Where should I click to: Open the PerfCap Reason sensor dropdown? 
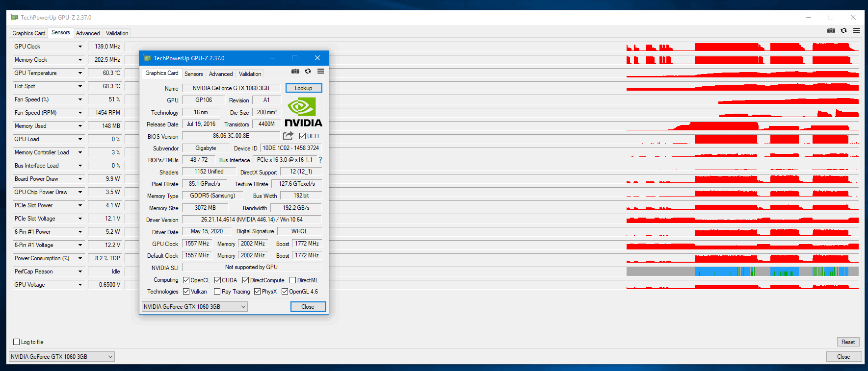pos(80,272)
